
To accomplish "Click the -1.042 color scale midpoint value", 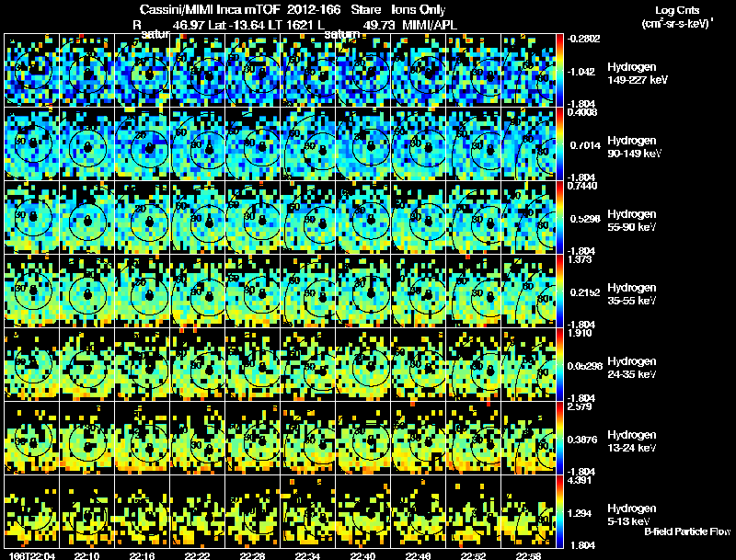I will (x=581, y=72).
